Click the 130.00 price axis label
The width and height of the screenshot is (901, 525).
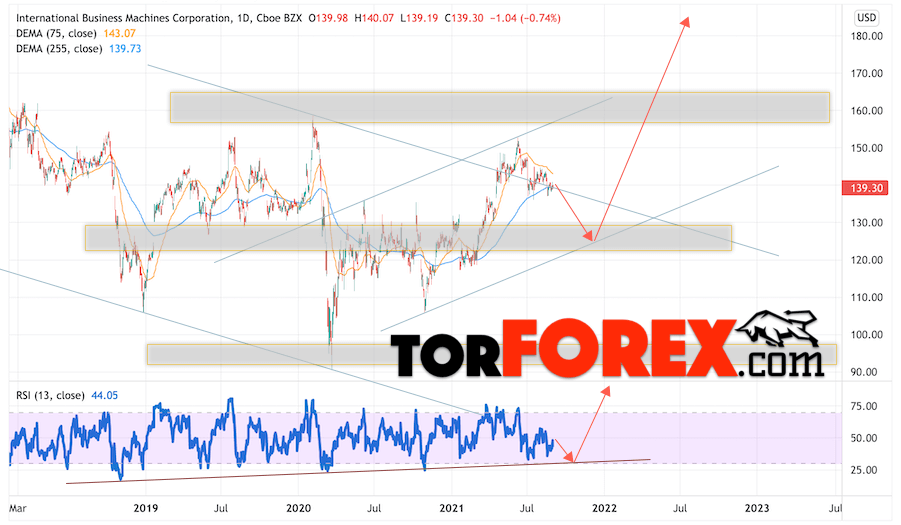[x=867, y=223]
